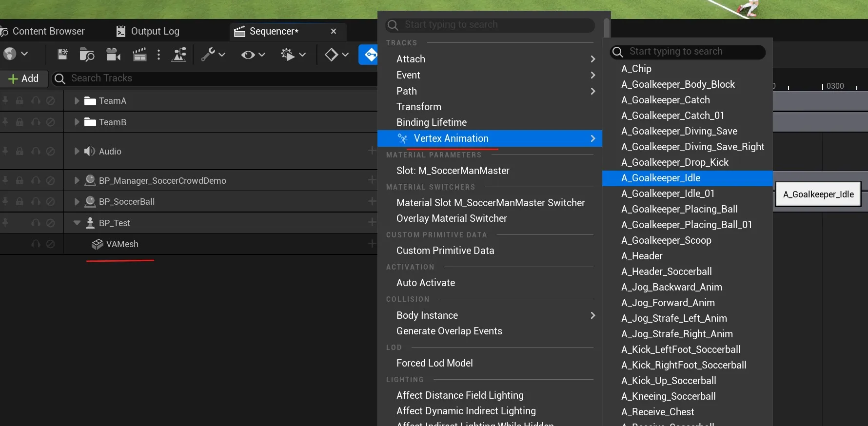Click the VAMesh component icon

tap(97, 244)
